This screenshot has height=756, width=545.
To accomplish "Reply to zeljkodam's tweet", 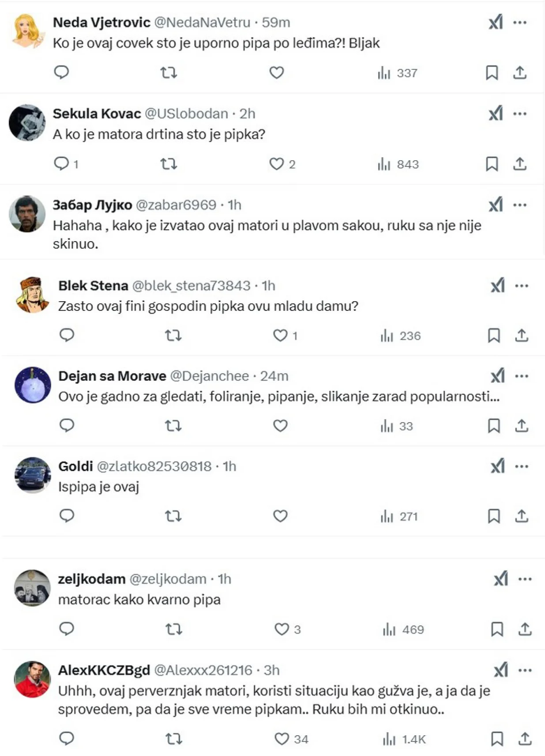I will pos(67,628).
